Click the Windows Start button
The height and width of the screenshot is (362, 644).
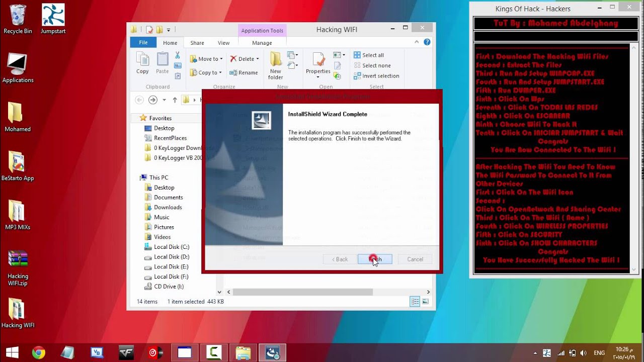click(x=12, y=352)
